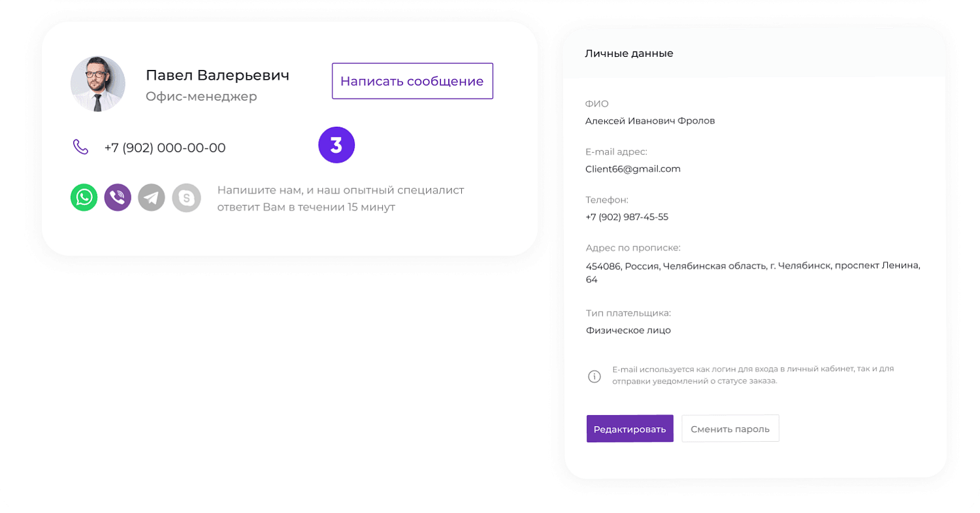Click Павел Валерьевич's profile photo

(98, 84)
